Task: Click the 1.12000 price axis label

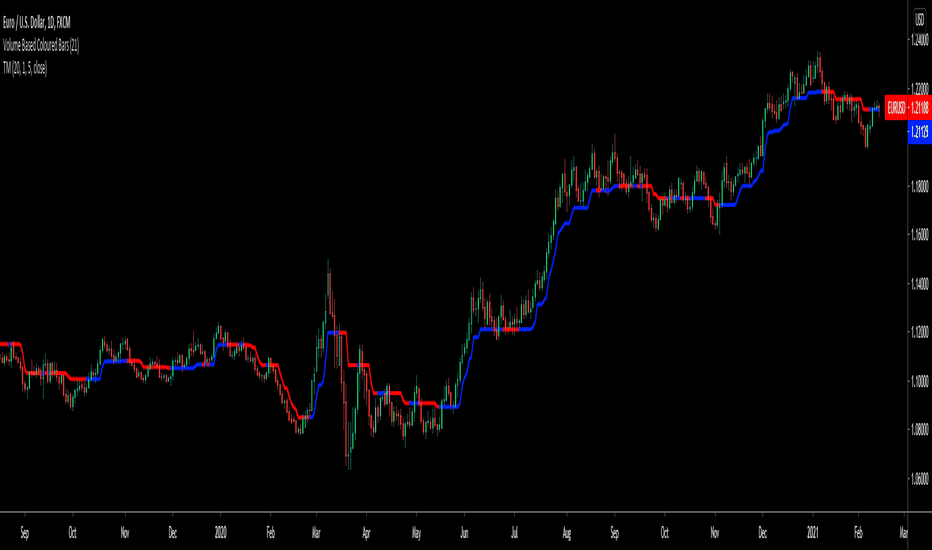Action: 920,332
